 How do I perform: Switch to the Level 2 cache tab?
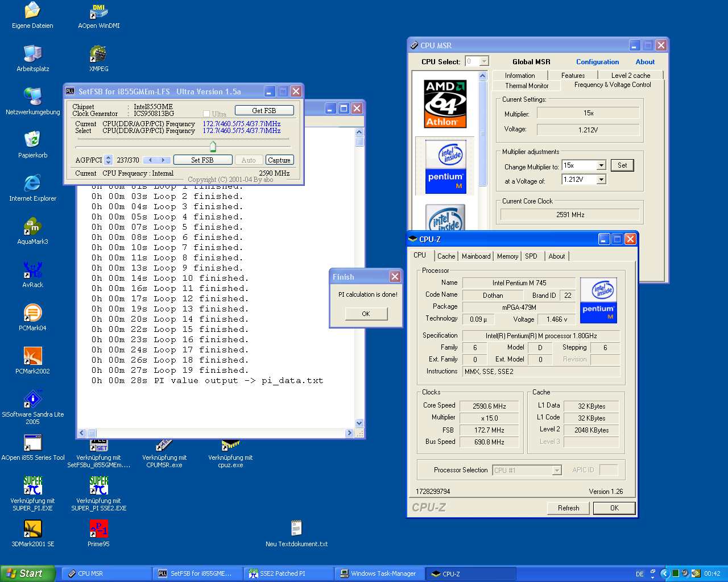point(631,76)
